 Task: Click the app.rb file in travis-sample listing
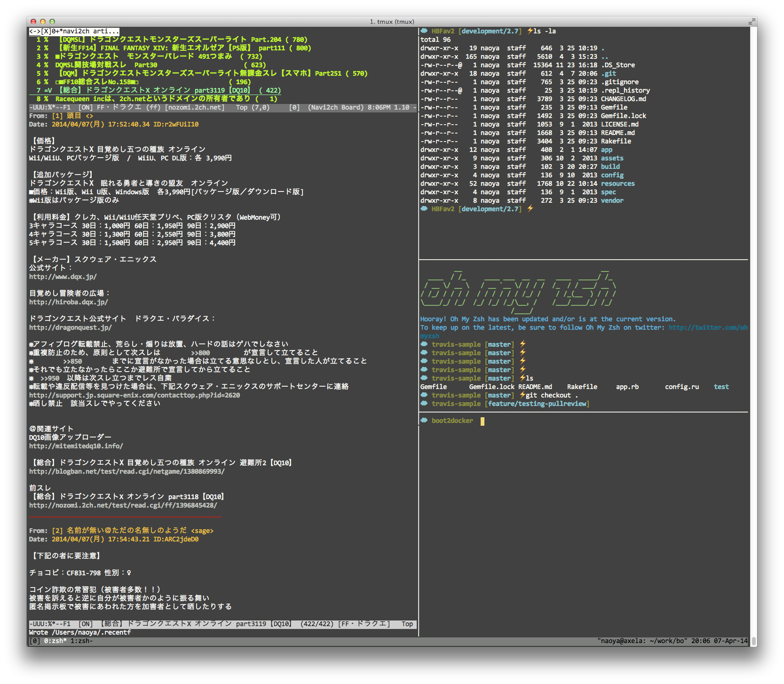pos(627,387)
